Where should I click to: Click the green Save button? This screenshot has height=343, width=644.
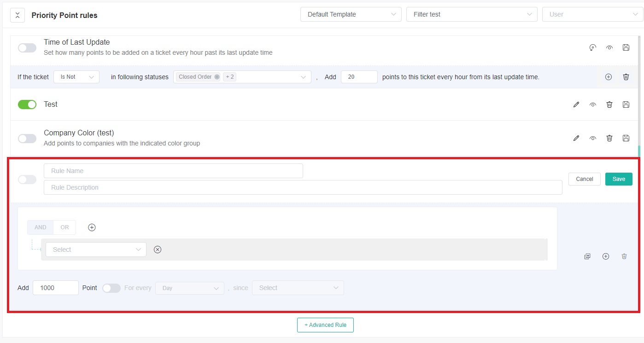(x=618, y=179)
